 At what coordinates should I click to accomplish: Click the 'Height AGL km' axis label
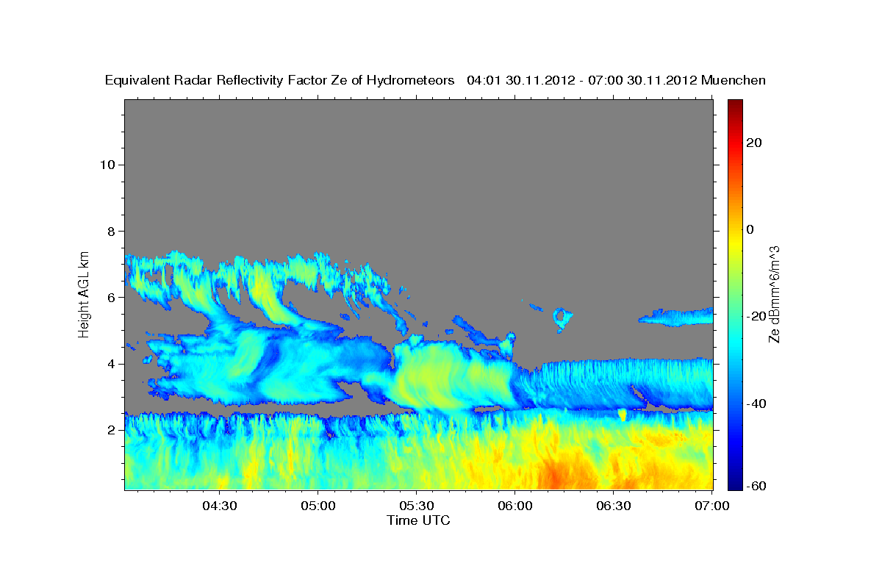coord(85,293)
